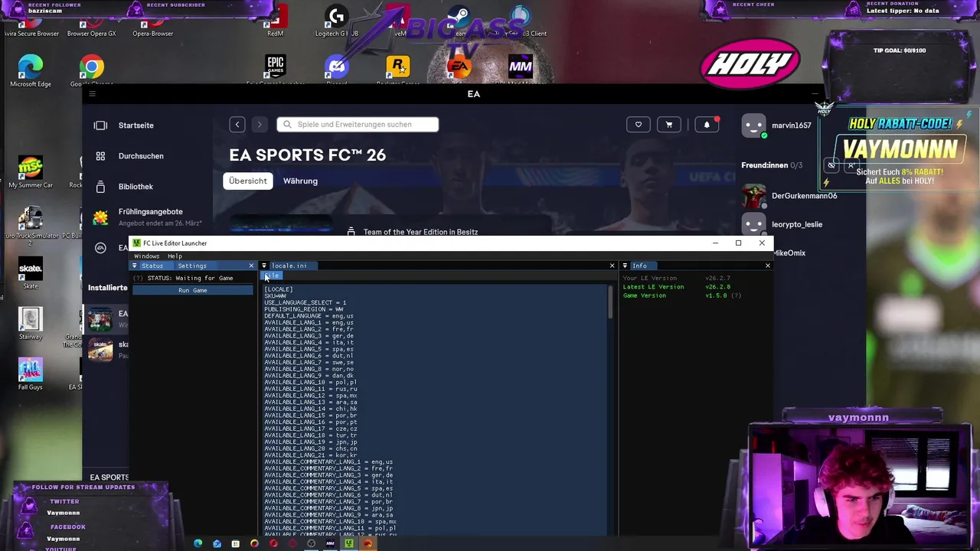
Task: Open the Stairway desktop shortcut
Action: pos(31,323)
